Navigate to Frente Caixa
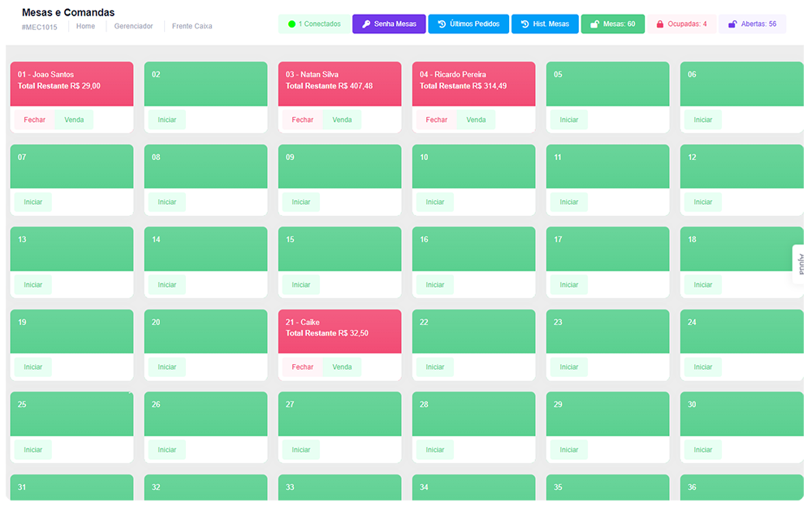Image resolution: width=812 pixels, height=507 pixels. coord(192,27)
